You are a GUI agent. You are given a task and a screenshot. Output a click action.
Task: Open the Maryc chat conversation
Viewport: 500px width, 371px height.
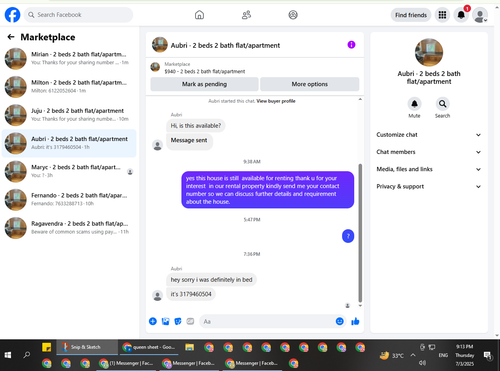pyautogui.click(x=69, y=171)
